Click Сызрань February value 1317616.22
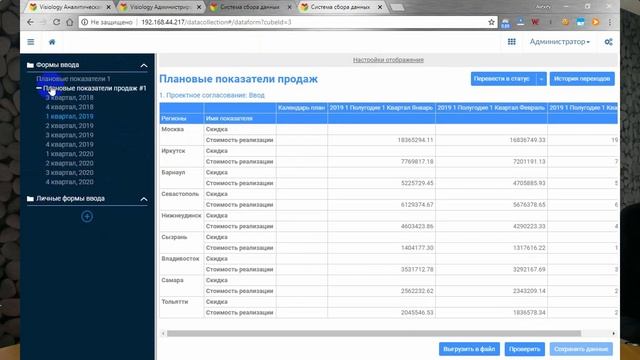 click(x=491, y=248)
